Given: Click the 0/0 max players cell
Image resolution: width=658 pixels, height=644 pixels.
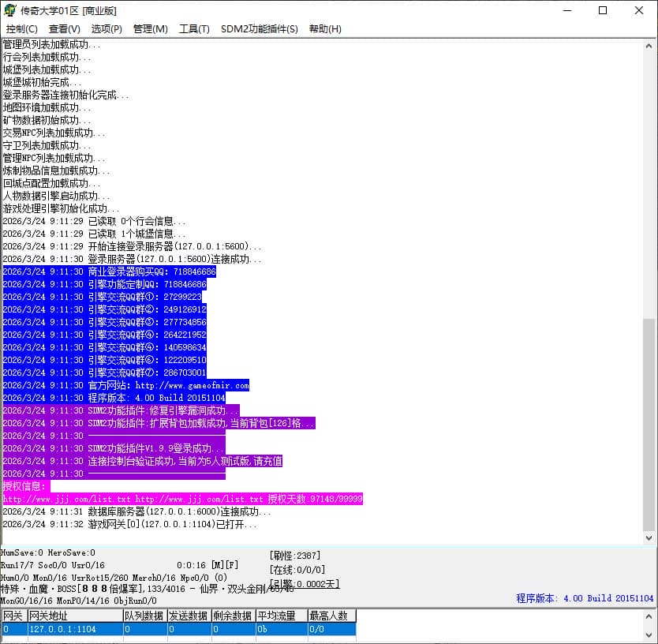Looking at the screenshot, I should point(332,629).
